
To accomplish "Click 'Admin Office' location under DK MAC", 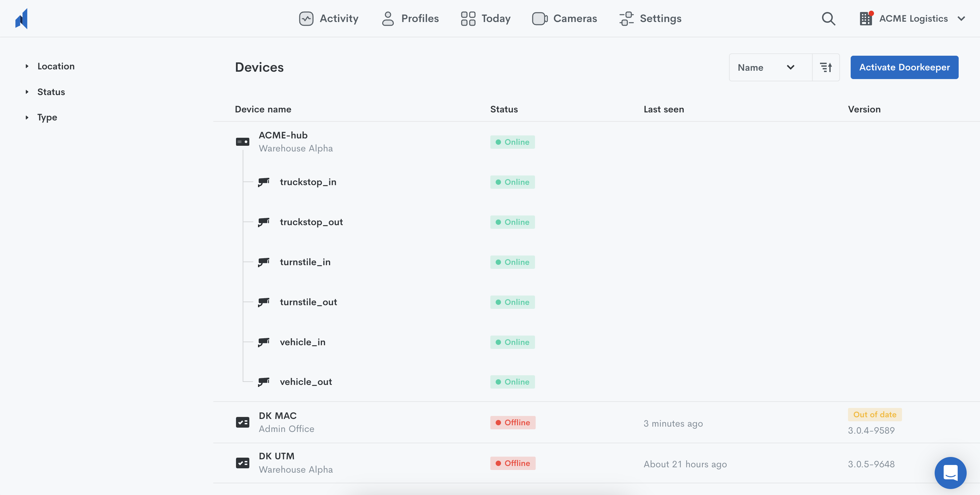I will pyautogui.click(x=286, y=429).
